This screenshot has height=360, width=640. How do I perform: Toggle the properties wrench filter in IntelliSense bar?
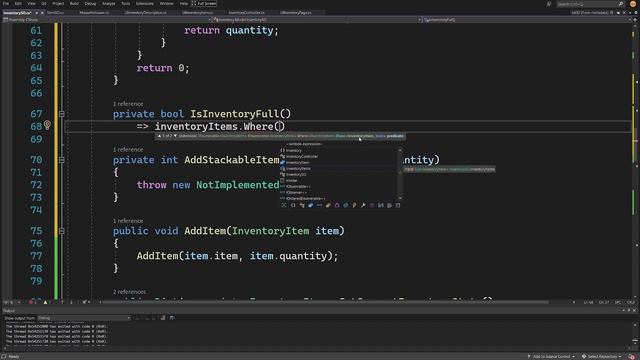(363, 205)
